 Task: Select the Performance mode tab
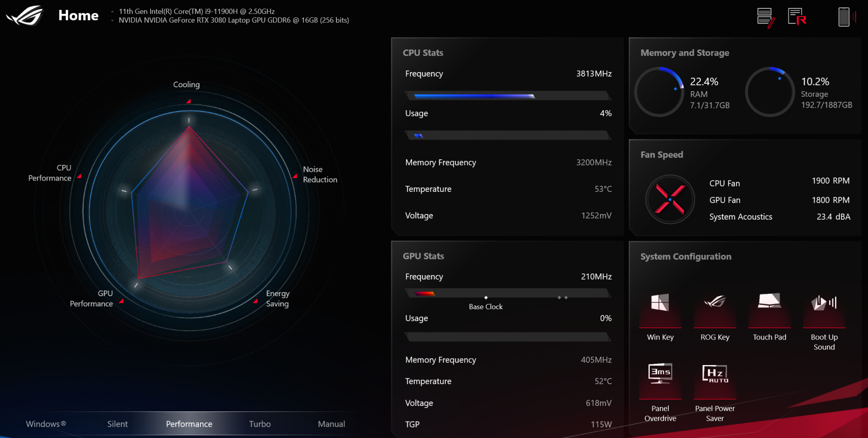tap(189, 424)
